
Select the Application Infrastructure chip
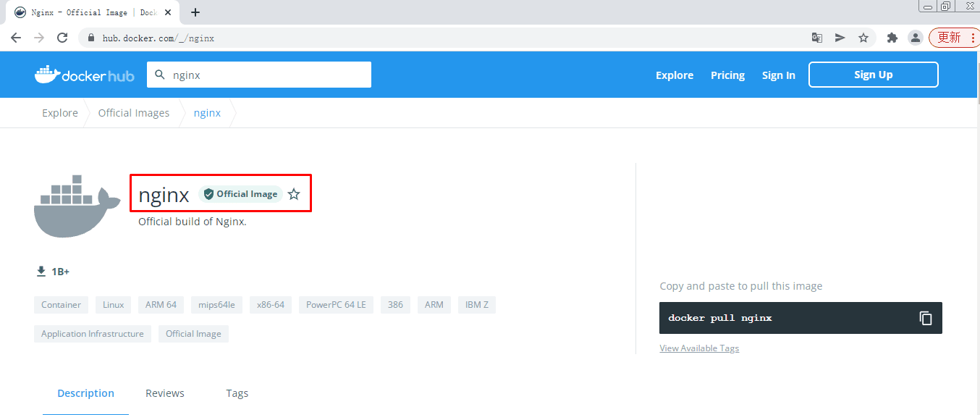[93, 334]
